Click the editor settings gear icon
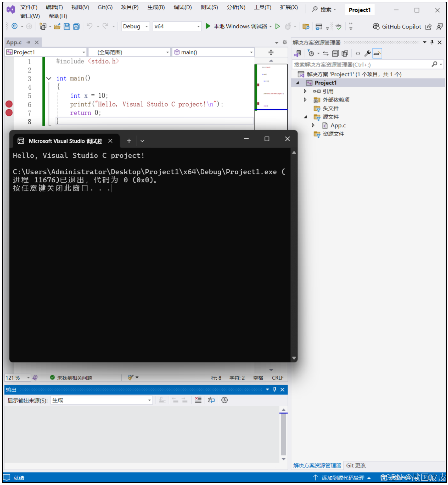 pos(285,42)
